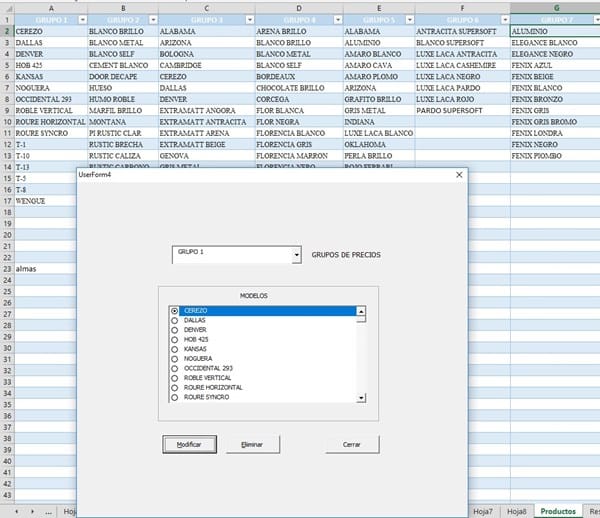Open the GRUPO 3 column filter dropdown
This screenshot has height=518, width=600.
point(247,19)
